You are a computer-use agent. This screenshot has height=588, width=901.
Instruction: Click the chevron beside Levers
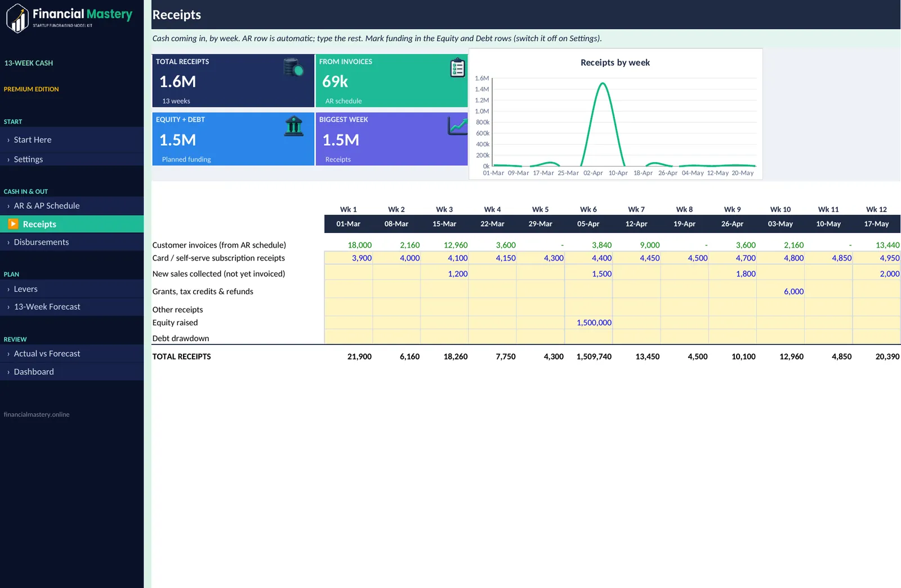8,289
